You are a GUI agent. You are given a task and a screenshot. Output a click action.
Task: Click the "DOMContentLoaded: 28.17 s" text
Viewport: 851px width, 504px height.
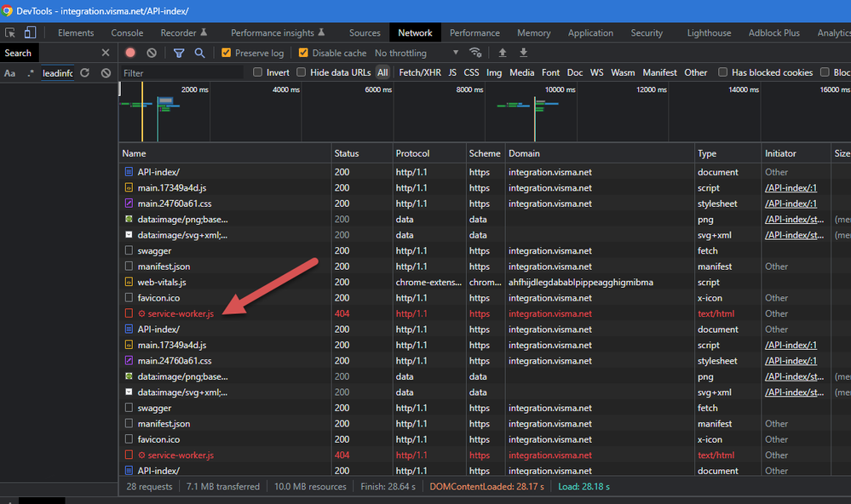[x=486, y=487]
